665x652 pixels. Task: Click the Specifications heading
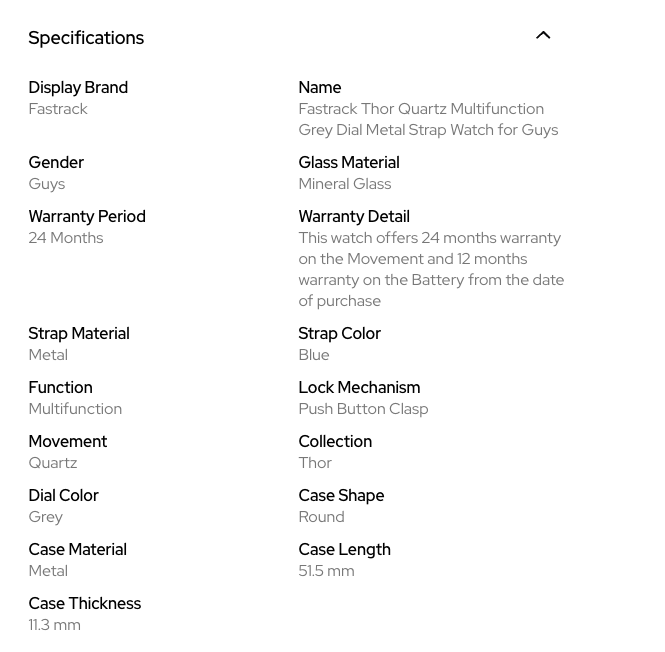86,38
